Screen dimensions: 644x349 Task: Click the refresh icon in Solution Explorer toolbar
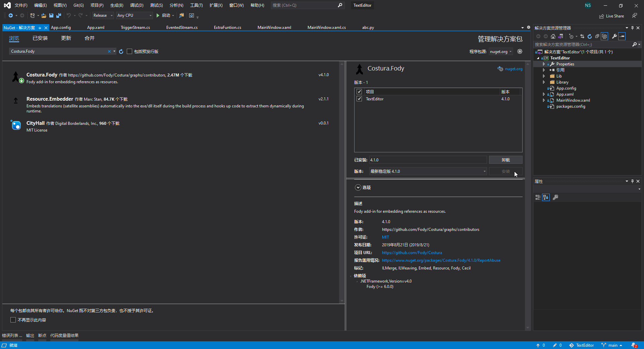590,36
